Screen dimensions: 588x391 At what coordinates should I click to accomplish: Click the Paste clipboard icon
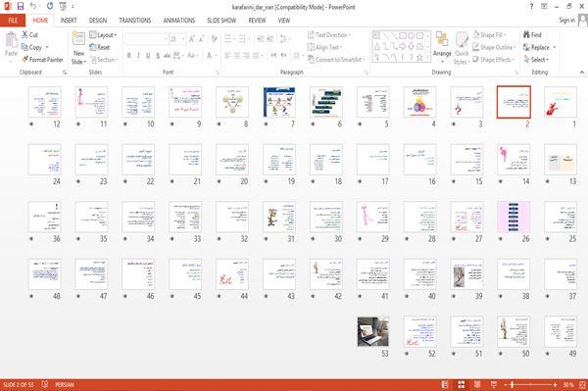click(x=11, y=40)
